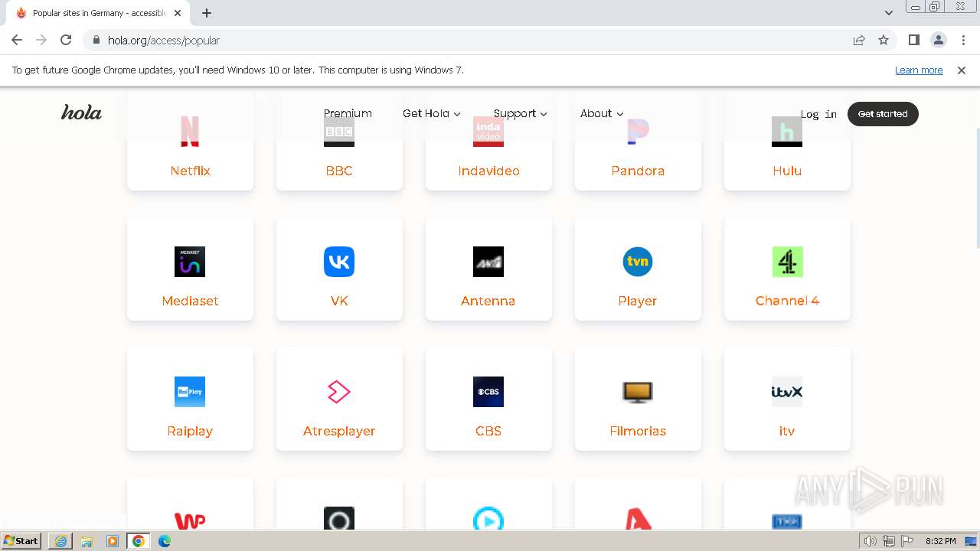
Task: Select the Indavideo logo icon
Action: pyautogui.click(x=488, y=131)
